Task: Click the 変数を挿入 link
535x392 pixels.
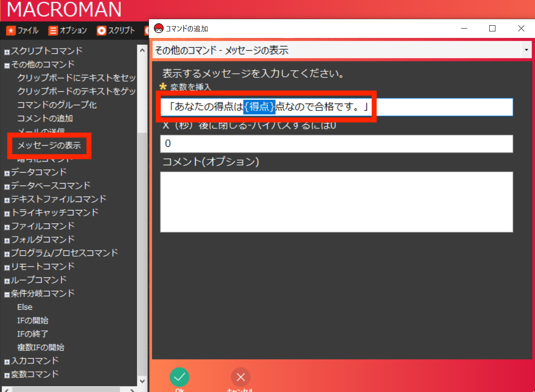Action: point(190,87)
